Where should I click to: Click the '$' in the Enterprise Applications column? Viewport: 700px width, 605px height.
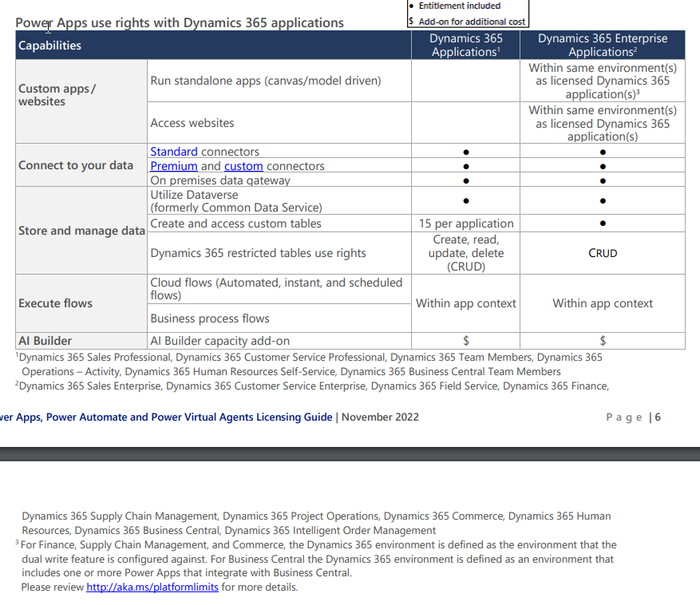(x=603, y=341)
